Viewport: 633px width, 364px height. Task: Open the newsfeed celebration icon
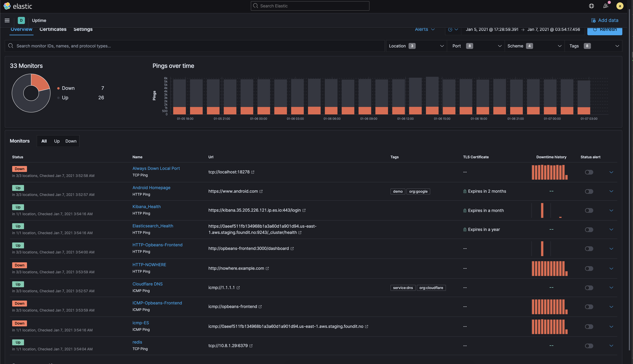(x=605, y=6)
